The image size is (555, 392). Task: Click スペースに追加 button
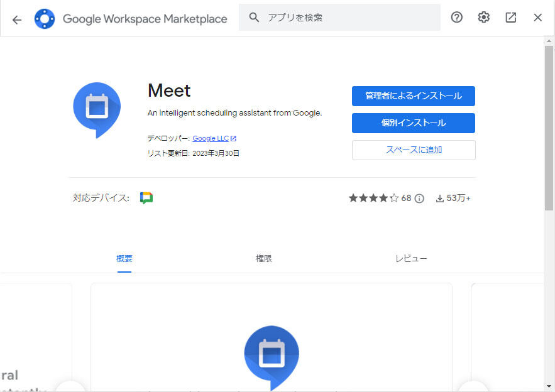point(414,150)
